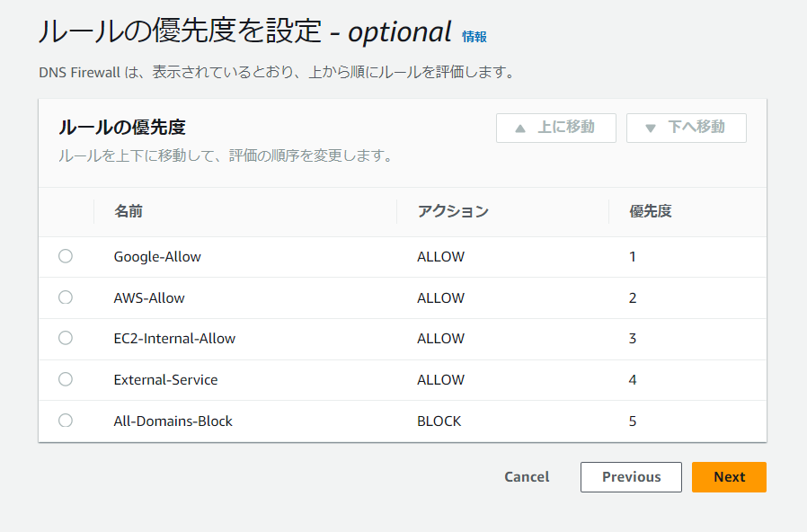The height and width of the screenshot is (532, 807).
Task: Click the 優先度 column header
Action: click(x=651, y=212)
